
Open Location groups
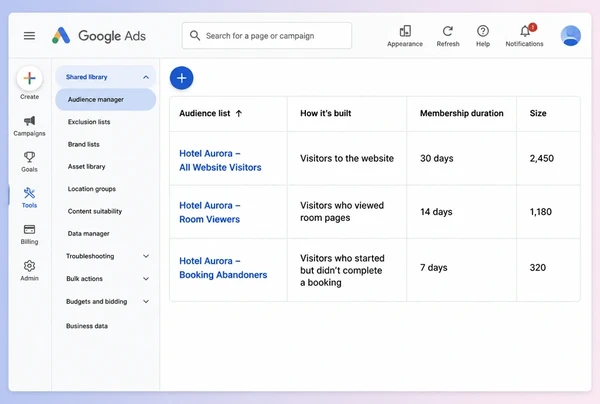[x=92, y=189]
